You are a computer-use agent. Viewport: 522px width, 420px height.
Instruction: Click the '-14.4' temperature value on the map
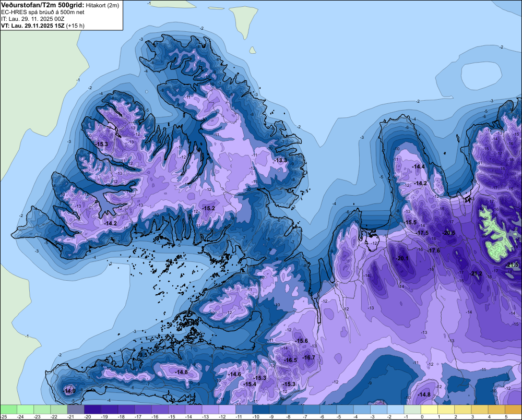point(419,167)
